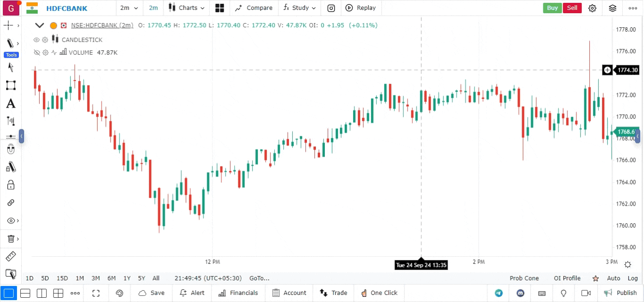The width and height of the screenshot is (644, 302).
Task: Click the HDFCBANK symbol search field
Action: 66,8
